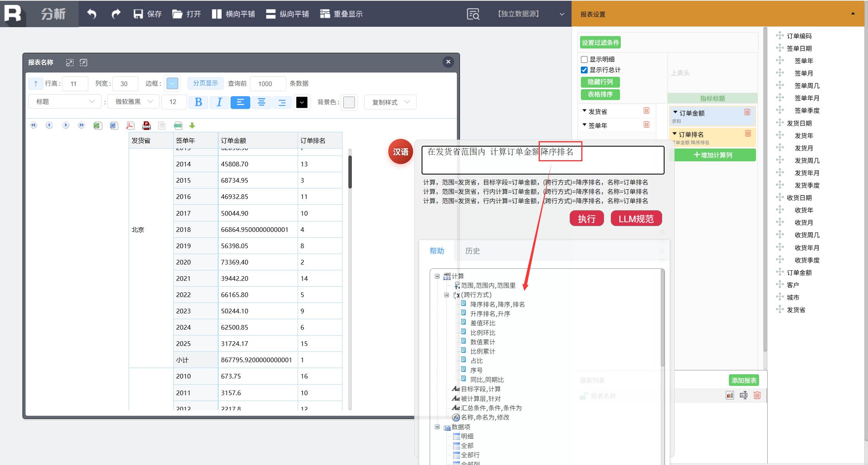Apply center text alignment
The width and height of the screenshot is (868, 465).
262,102
